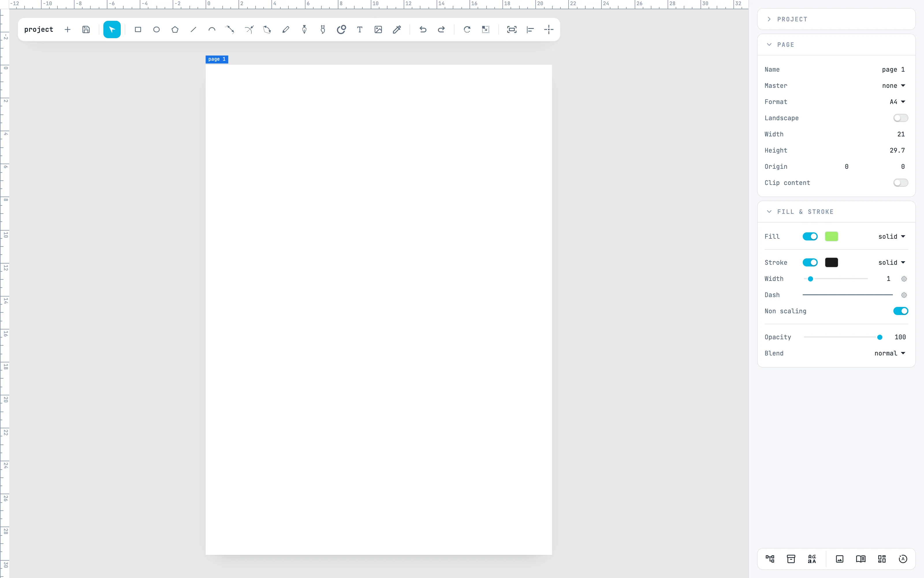Image resolution: width=924 pixels, height=578 pixels.
Task: Collapse the PAGE section
Action: point(836,45)
